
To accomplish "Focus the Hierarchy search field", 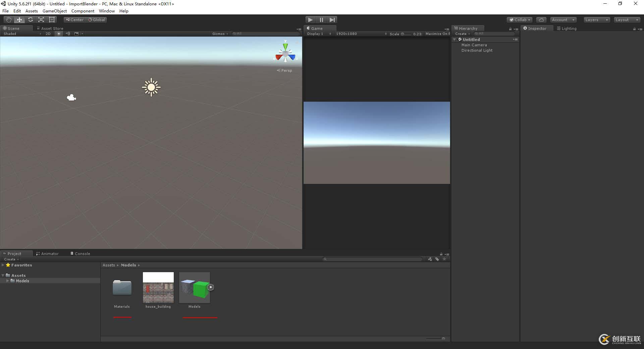I will coord(494,34).
